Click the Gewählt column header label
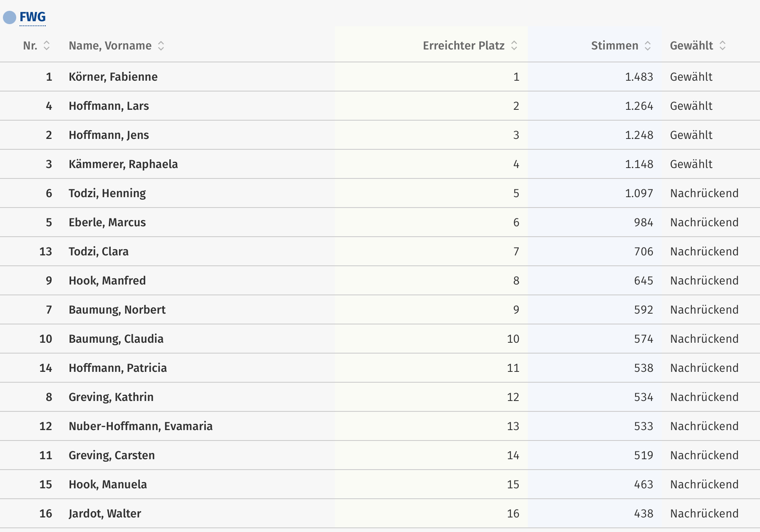This screenshot has width=760, height=532. [691, 45]
